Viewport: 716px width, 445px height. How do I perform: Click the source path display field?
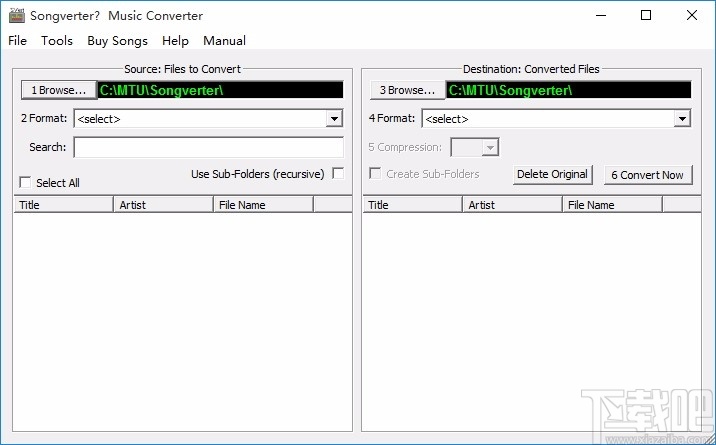tap(221, 90)
